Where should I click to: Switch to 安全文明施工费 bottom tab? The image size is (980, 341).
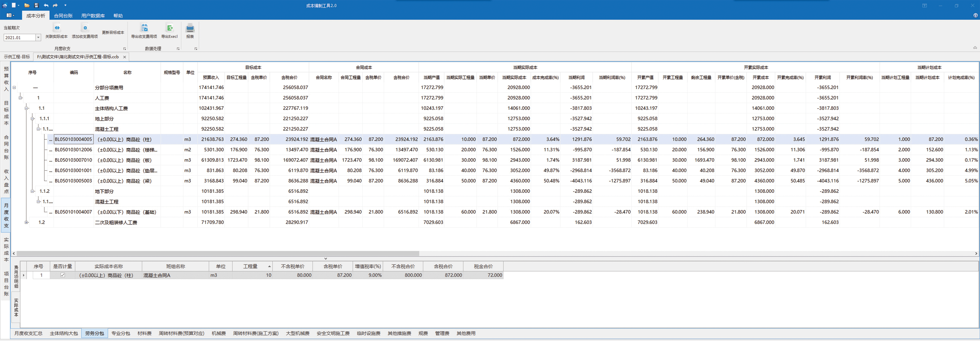(x=333, y=333)
